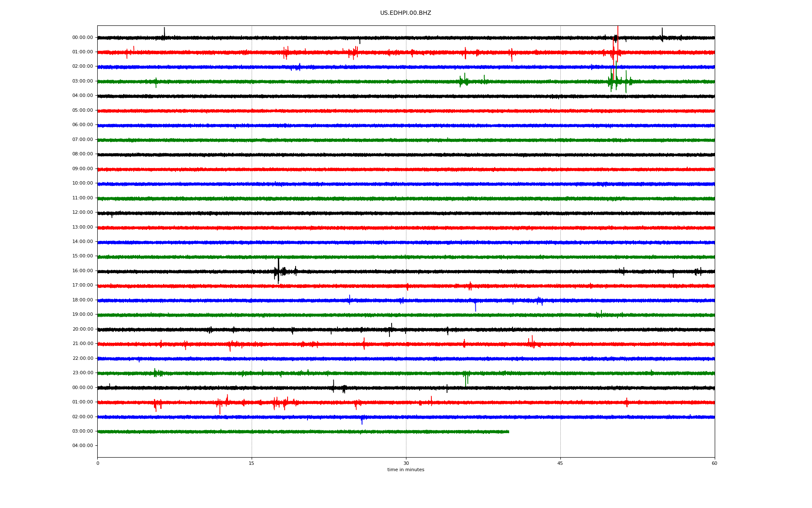The height and width of the screenshot is (508, 812).
Task: Click the 08:00:00 row time label
Action: click(x=82, y=154)
